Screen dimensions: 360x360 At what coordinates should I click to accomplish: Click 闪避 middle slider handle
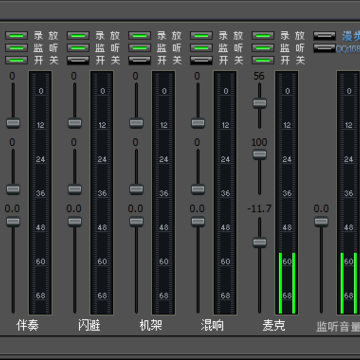pyautogui.click(x=75, y=189)
